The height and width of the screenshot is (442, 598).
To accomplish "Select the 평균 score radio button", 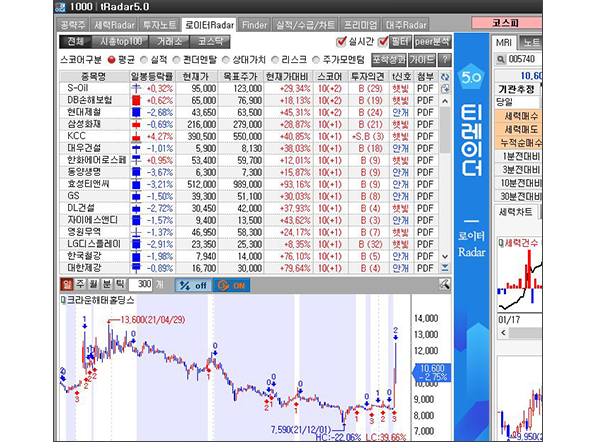I will pyautogui.click(x=111, y=60).
